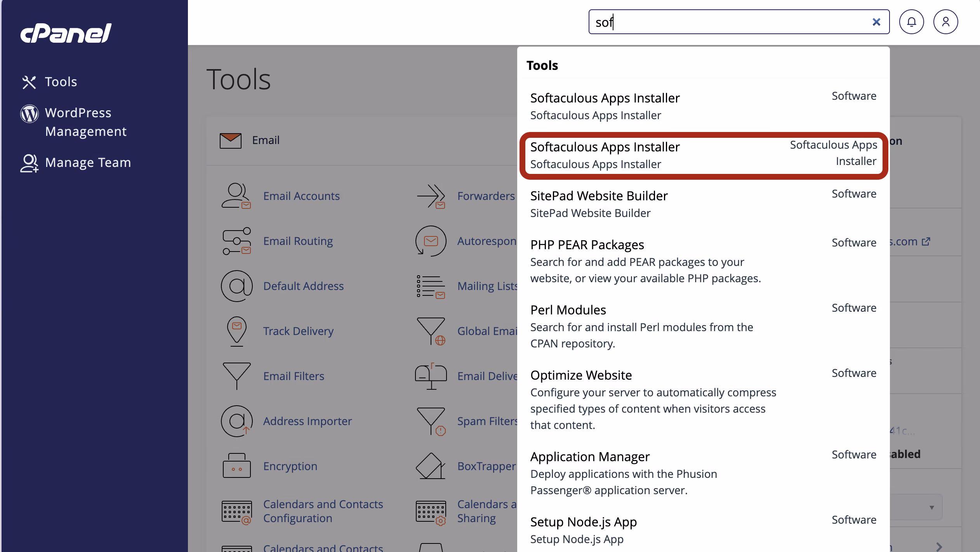Click the Address Importer icon

tap(236, 421)
